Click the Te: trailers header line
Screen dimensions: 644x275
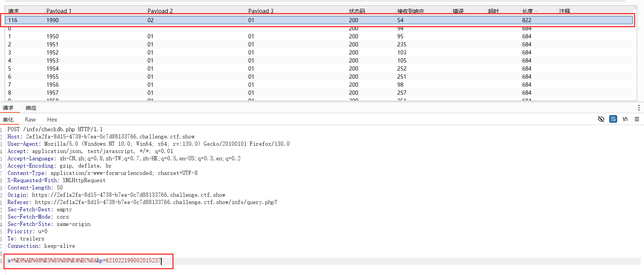[26, 239]
